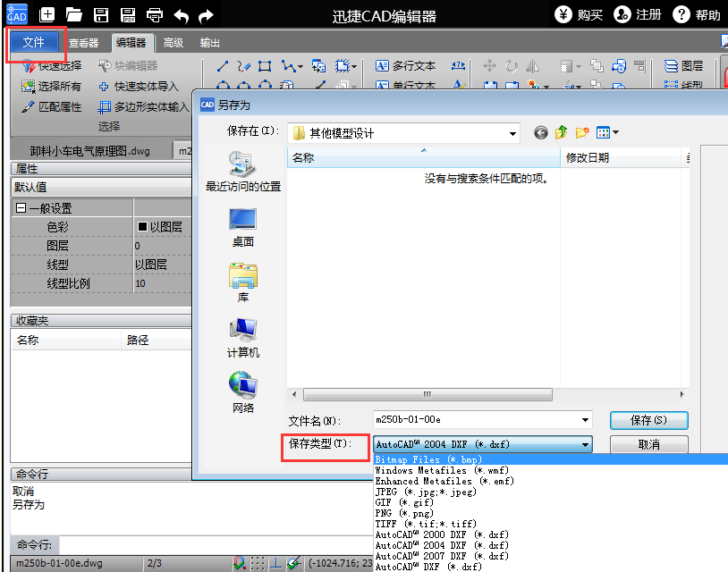Viewport: 728px width, 572px height.
Task: Create new folder in Save As dialog
Action: (x=581, y=133)
